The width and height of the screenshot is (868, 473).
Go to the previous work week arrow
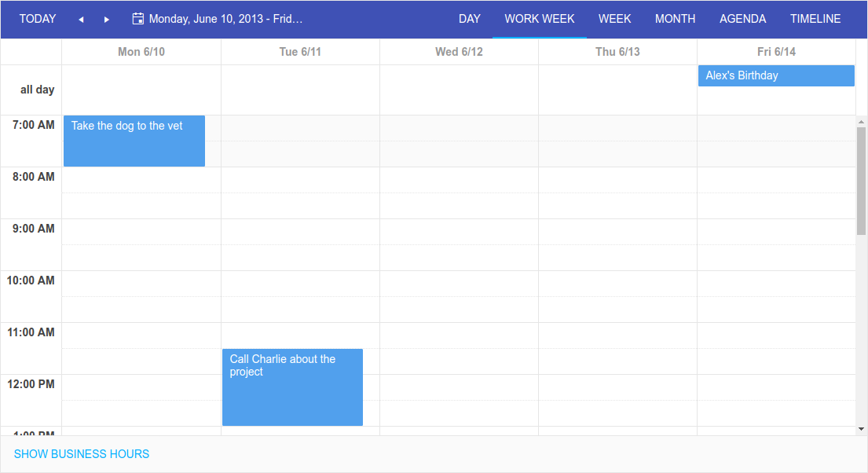81,20
